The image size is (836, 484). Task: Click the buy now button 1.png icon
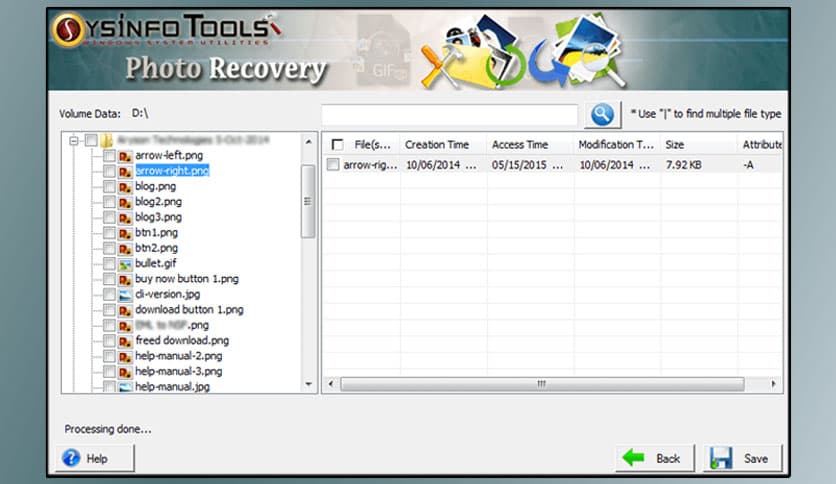point(125,280)
